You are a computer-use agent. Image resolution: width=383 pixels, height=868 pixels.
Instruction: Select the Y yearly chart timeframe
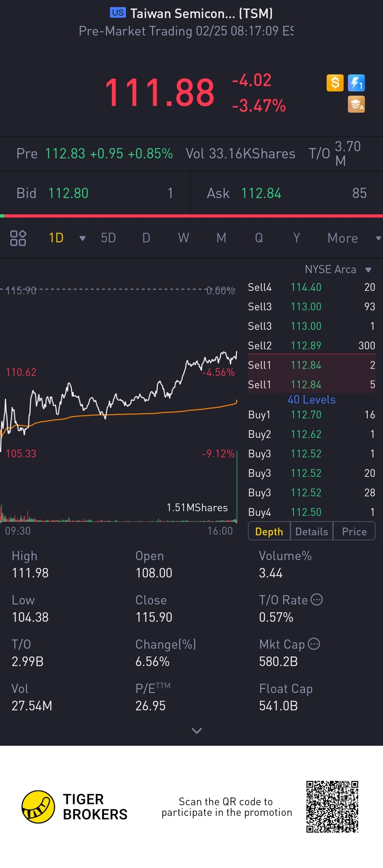[296, 238]
